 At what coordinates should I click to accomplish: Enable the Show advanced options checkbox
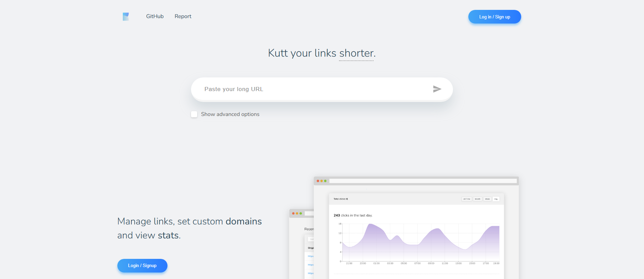pyautogui.click(x=194, y=114)
